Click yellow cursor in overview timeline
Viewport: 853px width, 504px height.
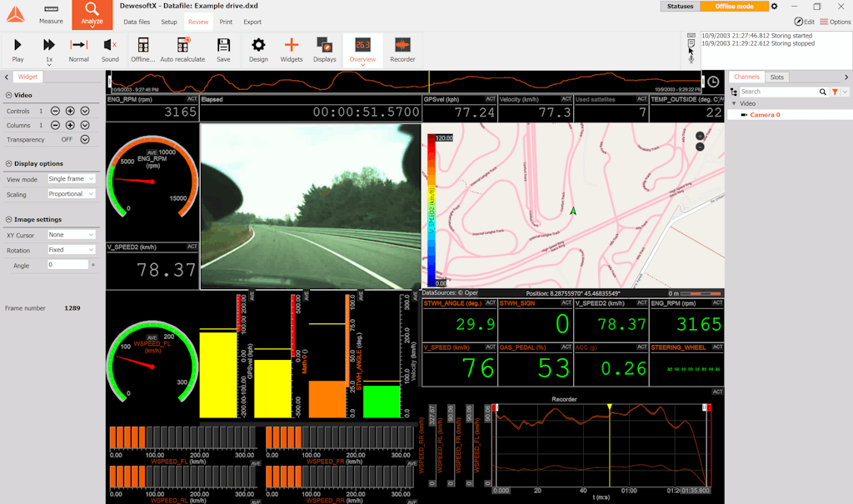(429, 82)
